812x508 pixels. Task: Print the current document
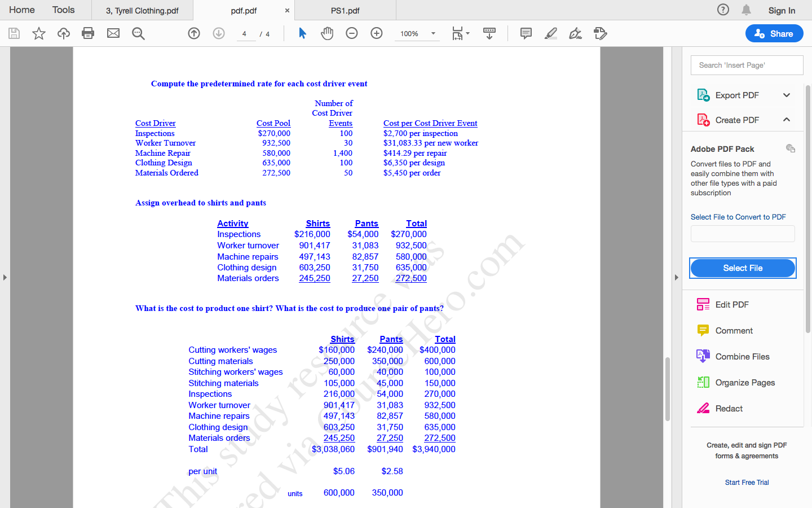click(x=88, y=33)
